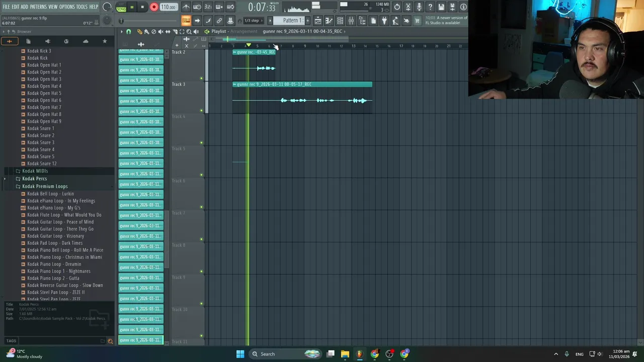644x362 pixels.
Task: Open the tempo tapper icon
Action: pyautogui.click(x=395, y=21)
